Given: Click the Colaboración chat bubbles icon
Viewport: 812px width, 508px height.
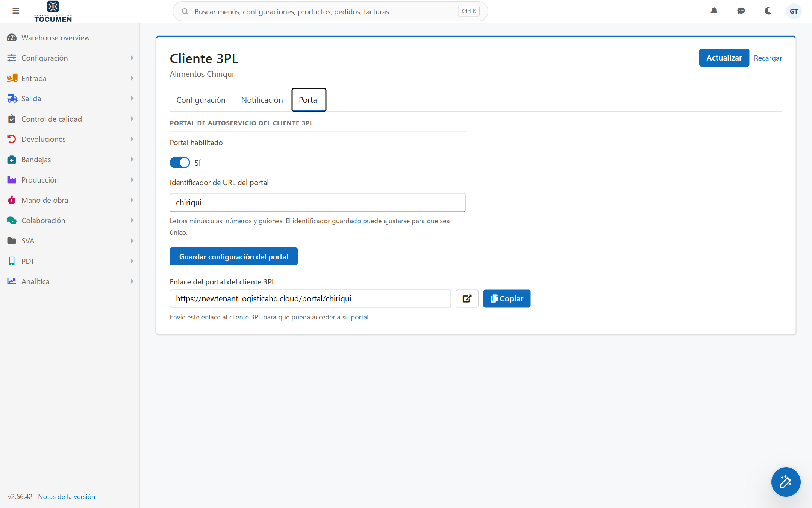Looking at the screenshot, I should coord(12,221).
